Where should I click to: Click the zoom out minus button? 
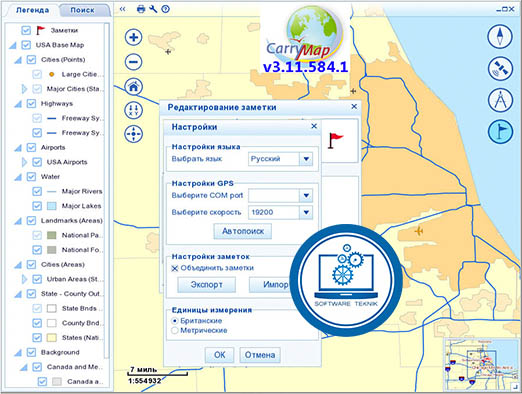[134, 62]
